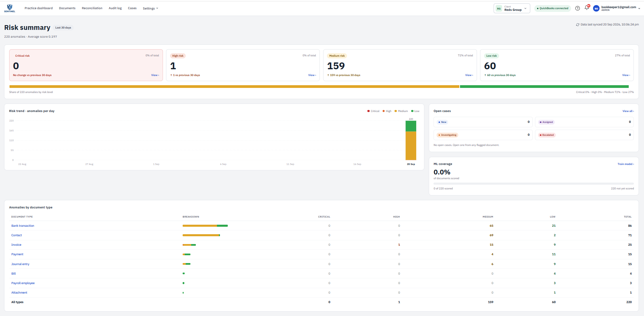The image size is (644, 316).
Task: View Medium risk anomalies
Action: (x=469, y=75)
